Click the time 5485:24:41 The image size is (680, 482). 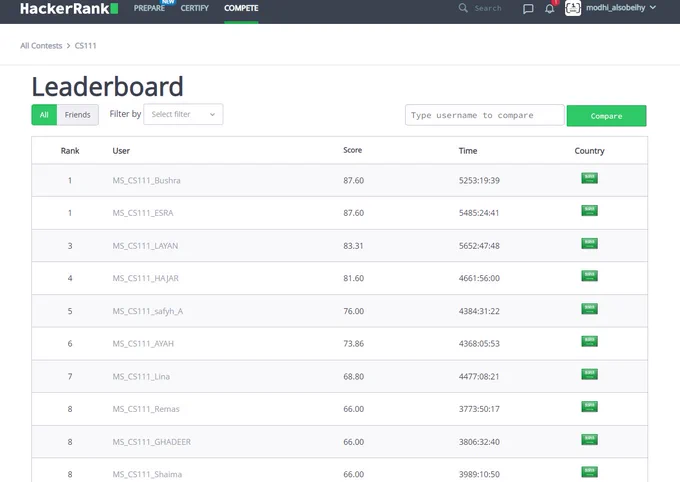click(x=479, y=213)
